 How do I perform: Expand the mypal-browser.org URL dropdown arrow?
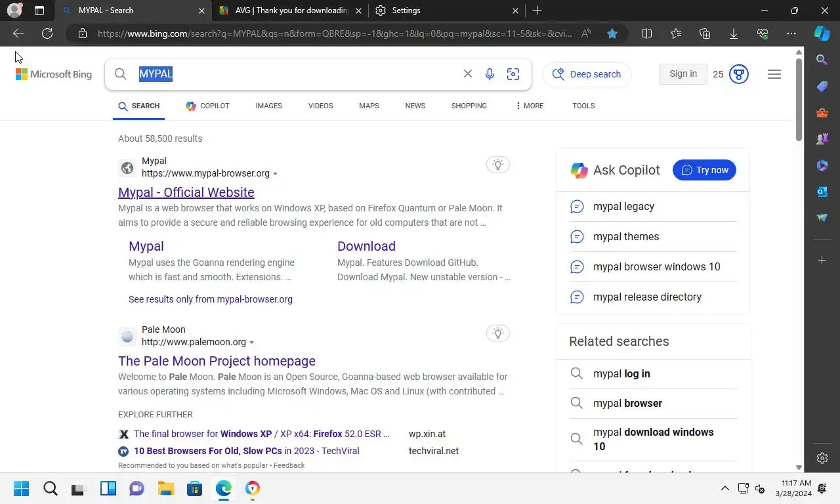[x=275, y=174]
